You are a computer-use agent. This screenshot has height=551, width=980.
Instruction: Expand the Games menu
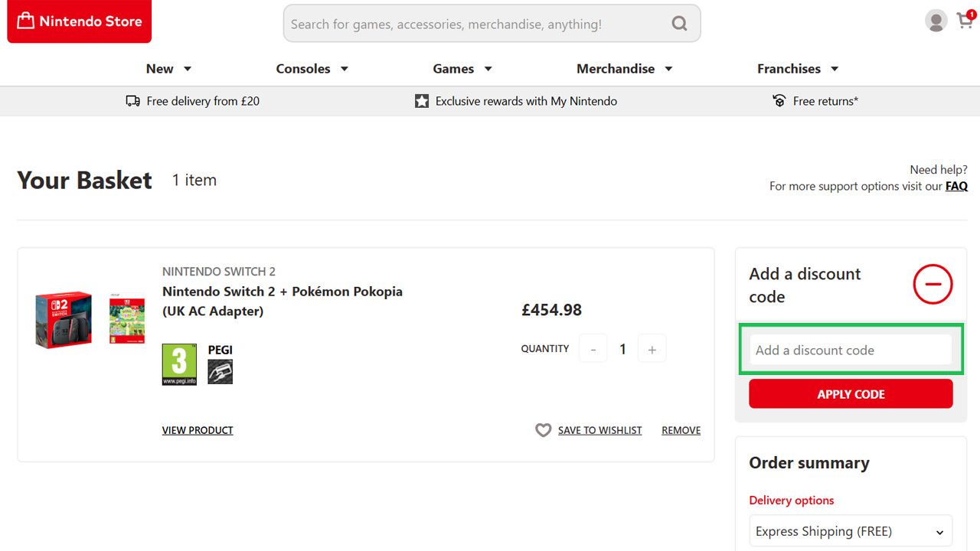click(462, 69)
